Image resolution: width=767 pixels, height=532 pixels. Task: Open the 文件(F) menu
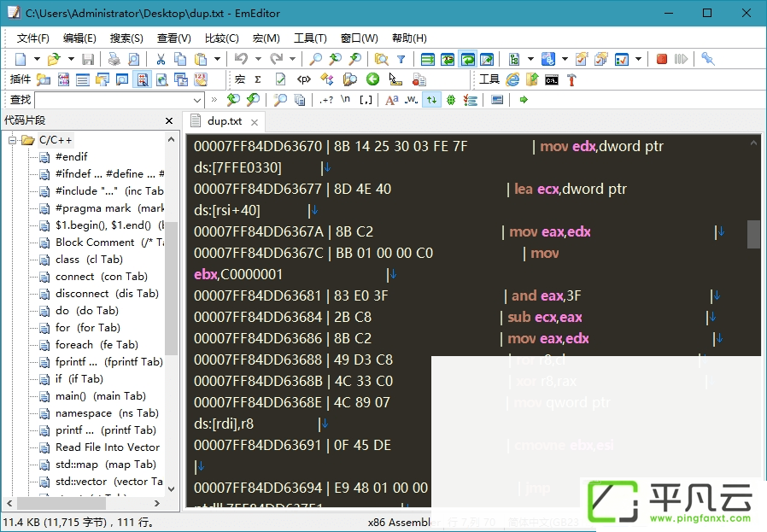point(32,38)
